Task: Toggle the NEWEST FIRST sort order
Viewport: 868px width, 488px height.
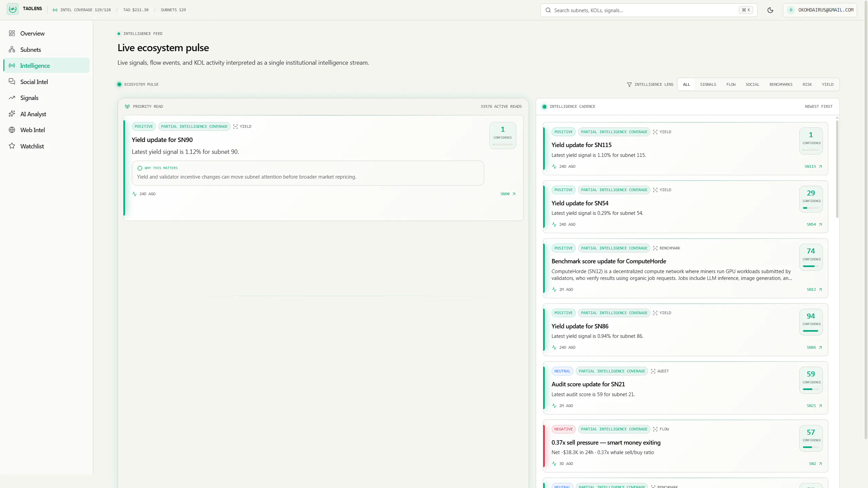Action: pyautogui.click(x=818, y=106)
